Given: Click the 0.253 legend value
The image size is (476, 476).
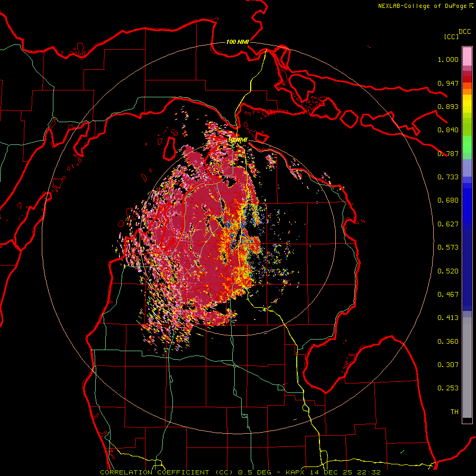Looking at the screenshot, I should [448, 388].
